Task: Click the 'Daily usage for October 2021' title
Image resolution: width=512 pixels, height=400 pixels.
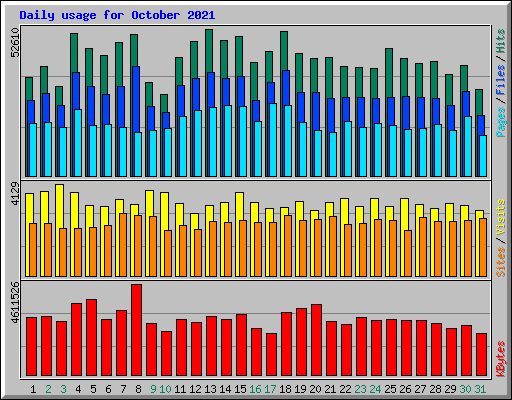Action: coord(117,15)
